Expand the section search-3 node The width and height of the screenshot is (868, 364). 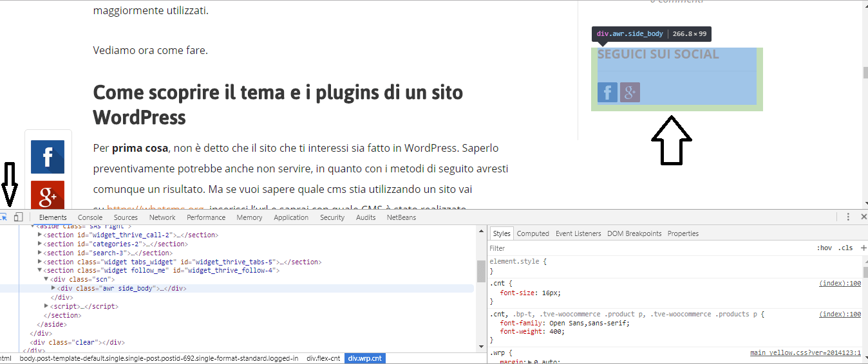click(40, 253)
